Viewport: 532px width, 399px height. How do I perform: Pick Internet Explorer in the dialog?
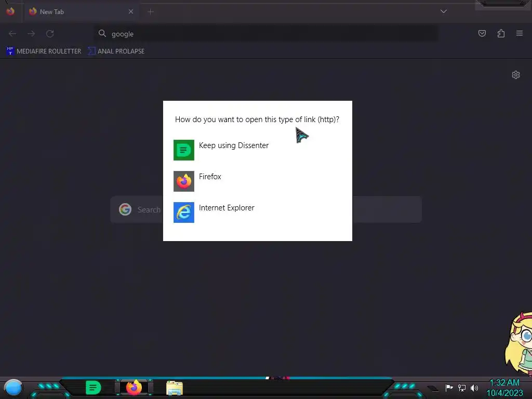coord(258,212)
